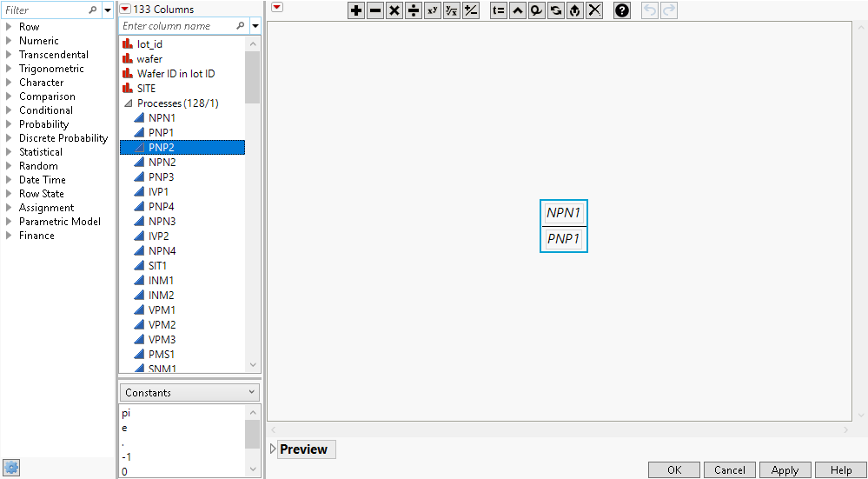Image resolution: width=868 pixels, height=479 pixels.
Task: Collapse the Processes (128/1) group
Action: click(x=129, y=103)
